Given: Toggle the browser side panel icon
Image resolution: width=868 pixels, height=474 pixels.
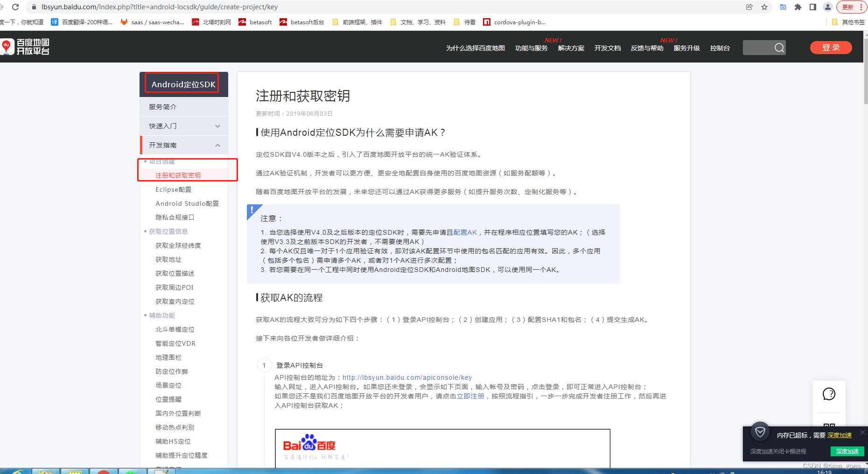Looking at the screenshot, I should click(813, 7).
